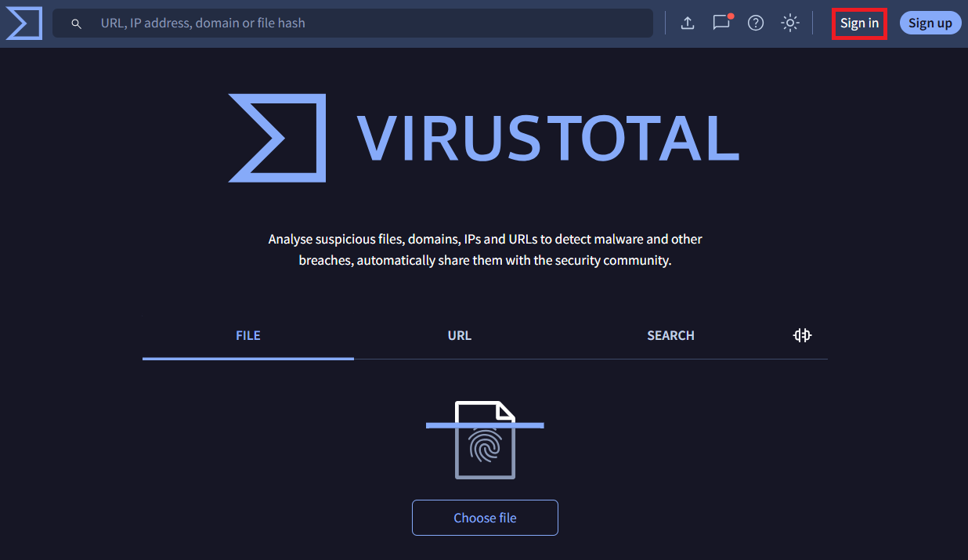Click the magnifier icon in search bar
Viewport: 968px width, 560px height.
(x=77, y=23)
